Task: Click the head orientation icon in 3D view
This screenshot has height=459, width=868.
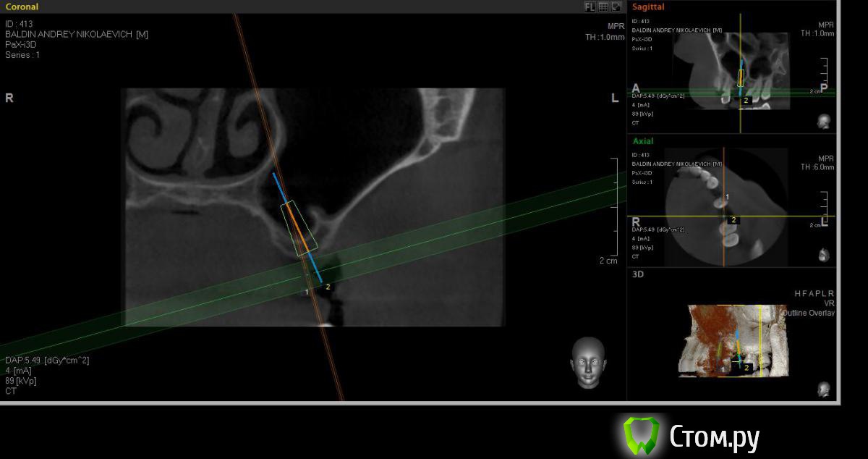Action: coord(824,389)
